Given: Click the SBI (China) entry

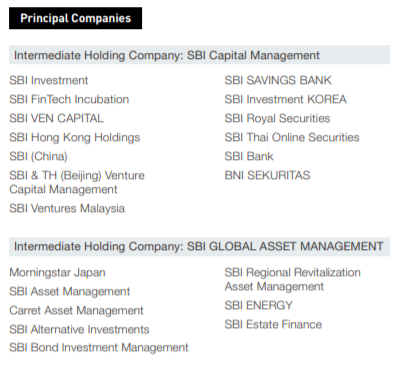Looking at the screenshot, I should 38,156.
